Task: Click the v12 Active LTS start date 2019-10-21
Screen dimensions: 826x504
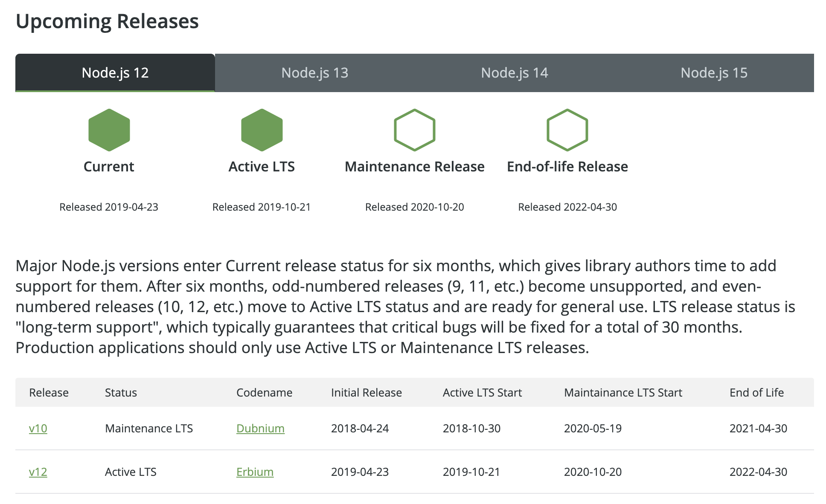Action: pyautogui.click(x=471, y=472)
